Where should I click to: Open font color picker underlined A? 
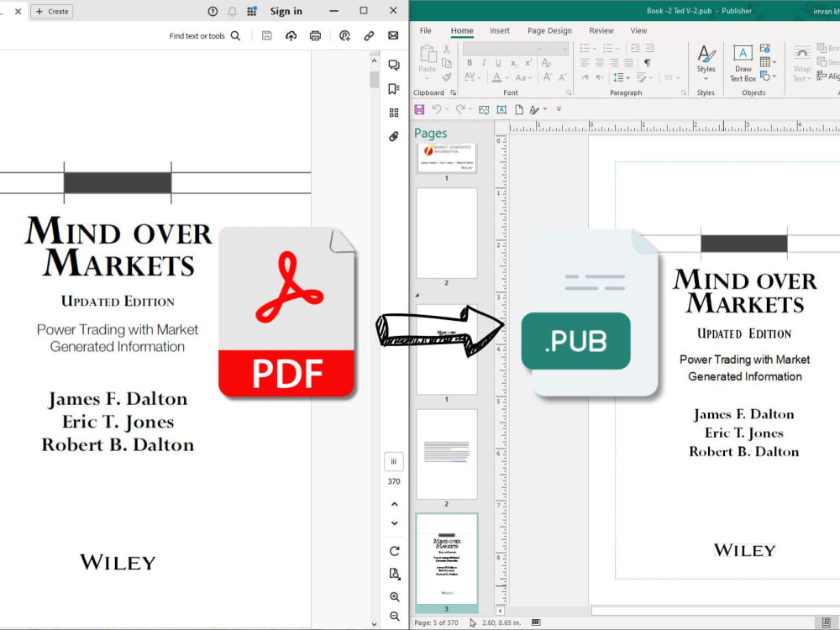click(x=500, y=77)
